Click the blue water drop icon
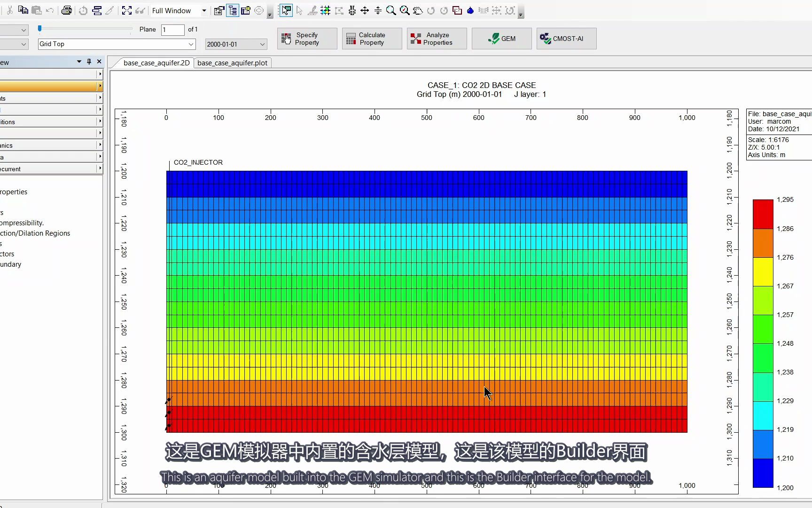Image resolution: width=812 pixels, height=508 pixels. pyautogui.click(x=470, y=10)
